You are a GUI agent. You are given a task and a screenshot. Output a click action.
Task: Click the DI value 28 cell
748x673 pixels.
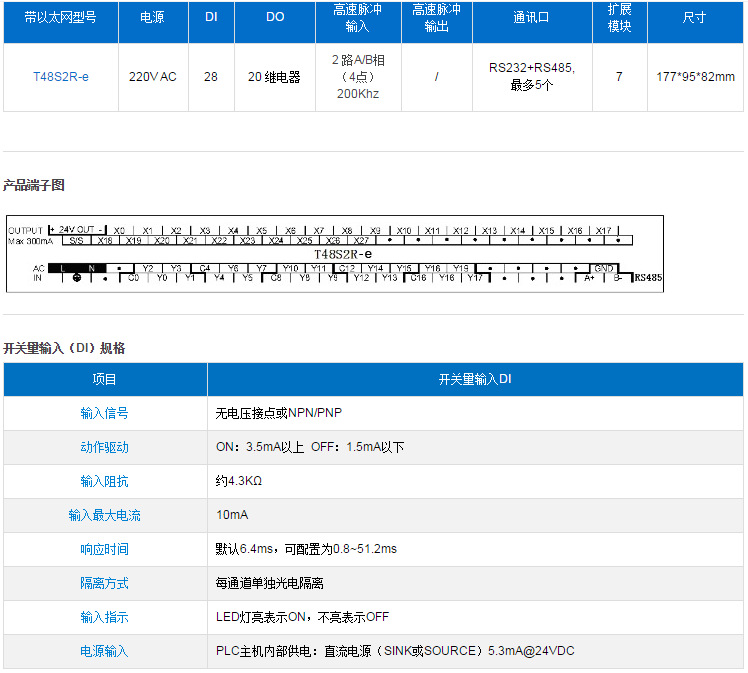point(211,77)
